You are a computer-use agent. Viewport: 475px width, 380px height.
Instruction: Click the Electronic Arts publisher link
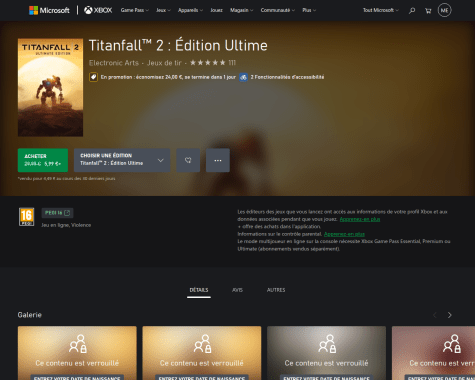[114, 63]
